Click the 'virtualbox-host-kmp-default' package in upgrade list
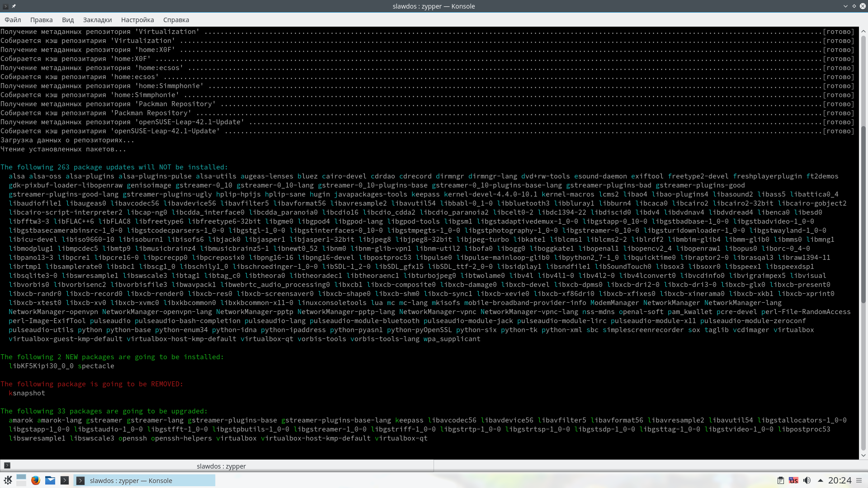The width and height of the screenshot is (868, 488). click(316, 438)
